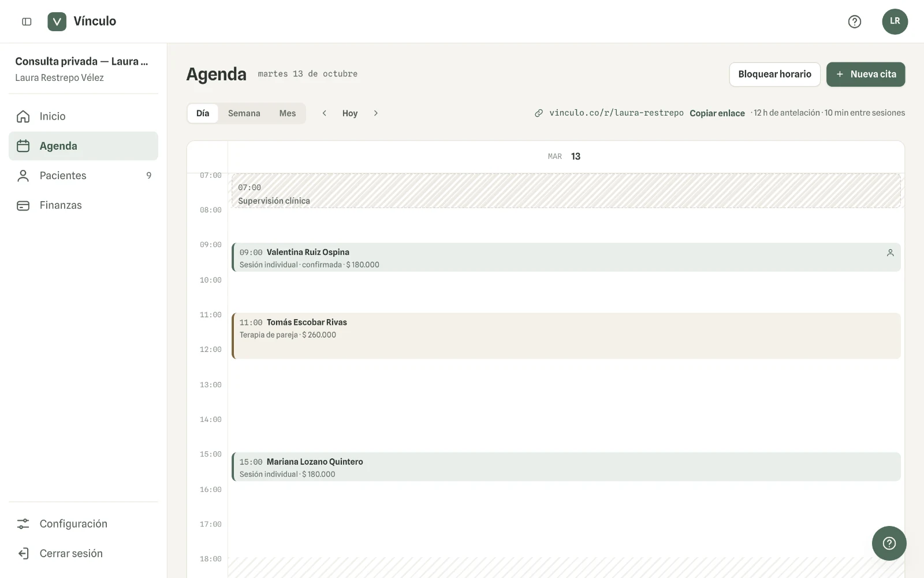Collapse the sidebar panel icon
The width and height of the screenshot is (924, 578).
[x=27, y=21]
